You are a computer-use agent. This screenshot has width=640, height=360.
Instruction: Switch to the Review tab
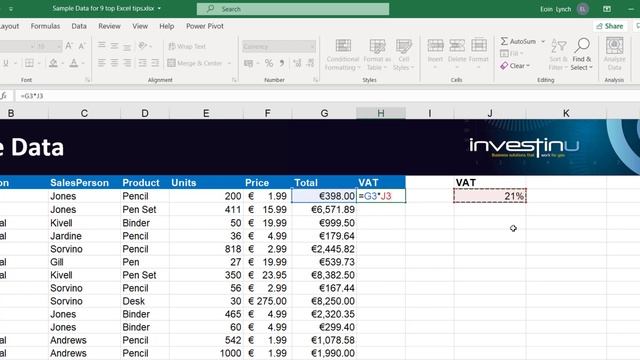pos(109,26)
